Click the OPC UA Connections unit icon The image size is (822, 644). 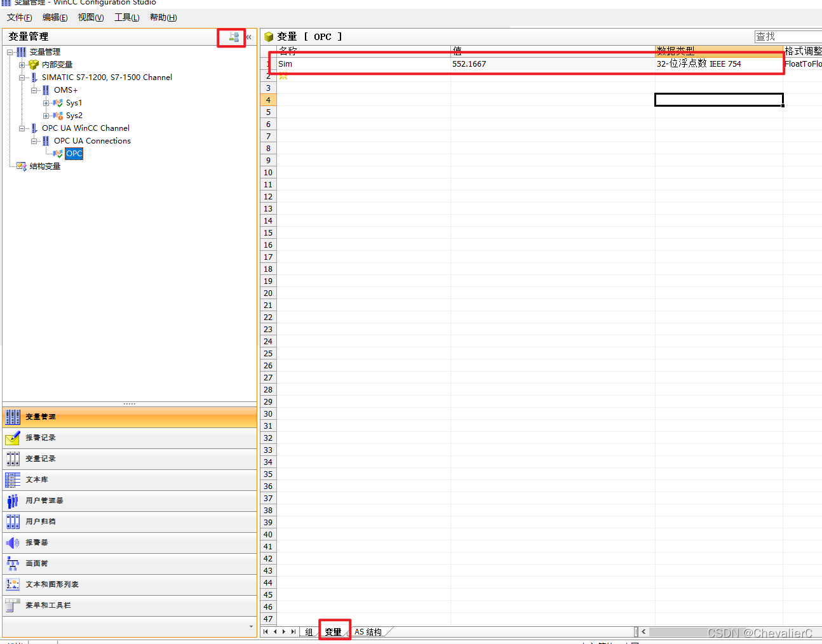tap(46, 141)
